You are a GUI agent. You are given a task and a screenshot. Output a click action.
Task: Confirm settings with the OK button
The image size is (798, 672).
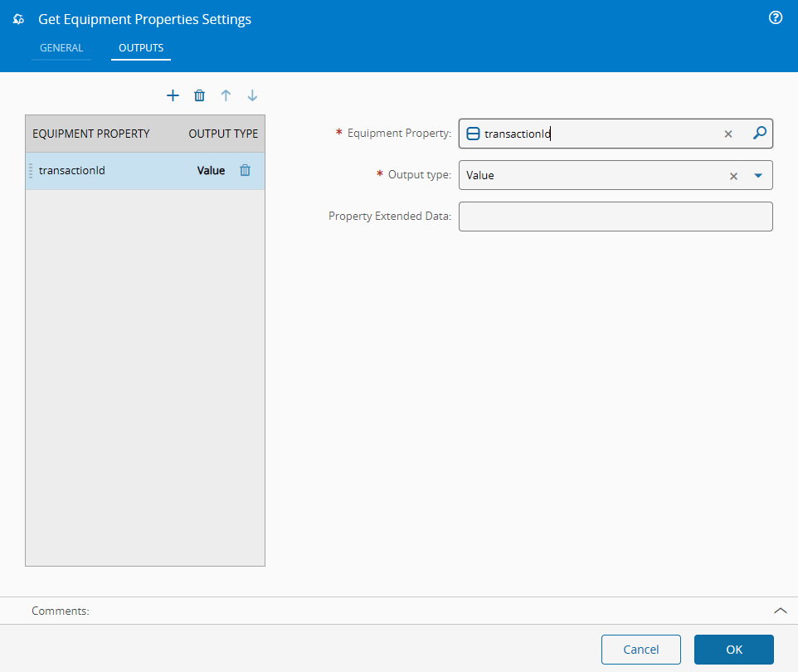point(734,650)
